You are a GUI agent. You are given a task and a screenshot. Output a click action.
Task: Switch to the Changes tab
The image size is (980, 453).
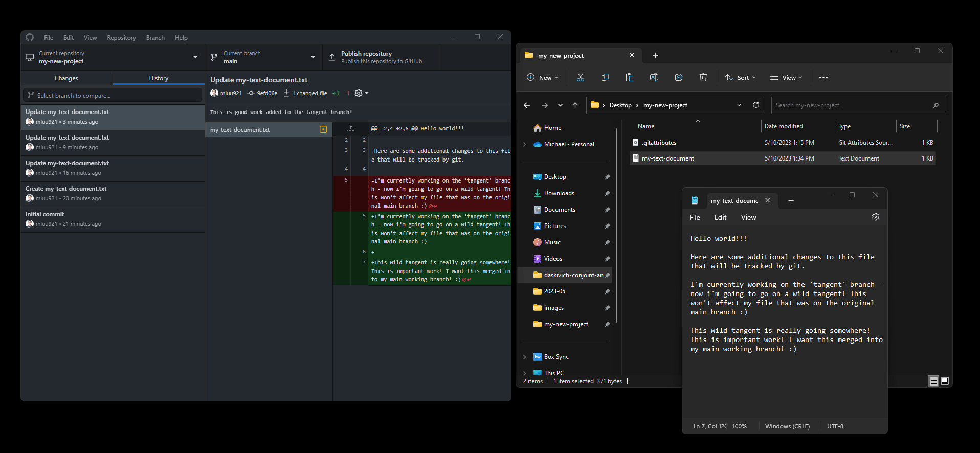tap(66, 78)
